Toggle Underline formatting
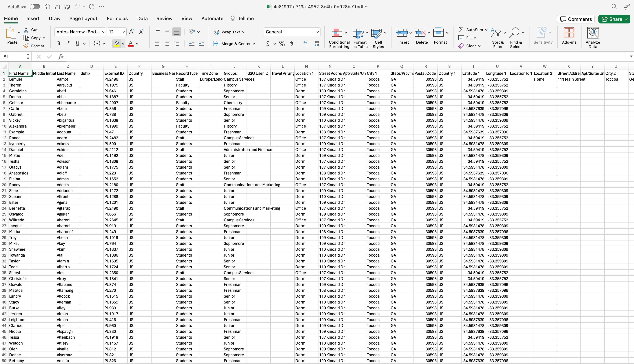 [78, 43]
